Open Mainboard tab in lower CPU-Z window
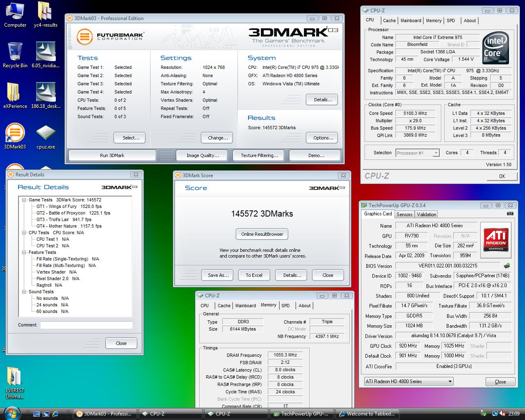The image size is (525, 420). pyautogui.click(x=245, y=306)
